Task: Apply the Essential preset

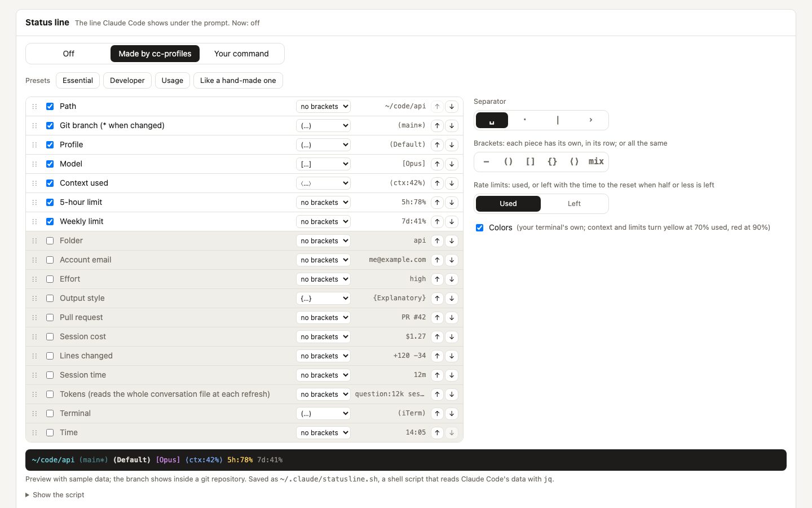Action: [x=78, y=80]
